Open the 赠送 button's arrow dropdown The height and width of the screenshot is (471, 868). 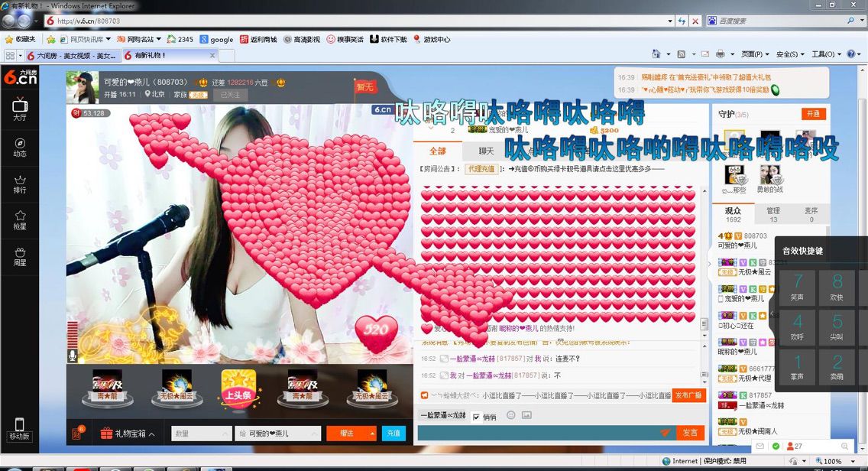[372, 434]
